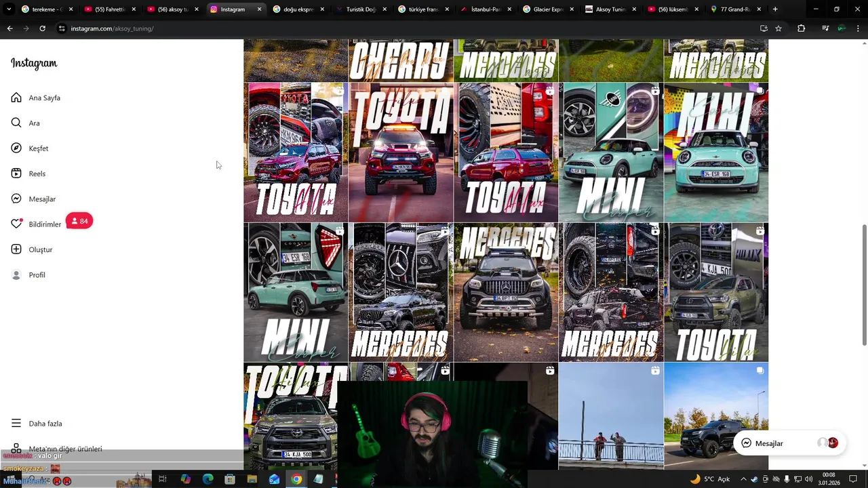Open black Mercedes front-view post in third row
The width and height of the screenshot is (868, 488).
coord(506,292)
